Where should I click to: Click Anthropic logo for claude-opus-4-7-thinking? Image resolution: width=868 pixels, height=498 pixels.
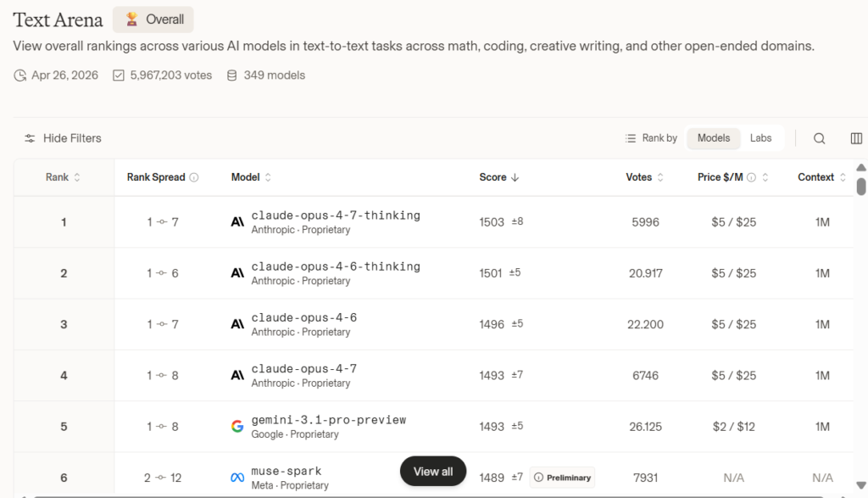(237, 222)
